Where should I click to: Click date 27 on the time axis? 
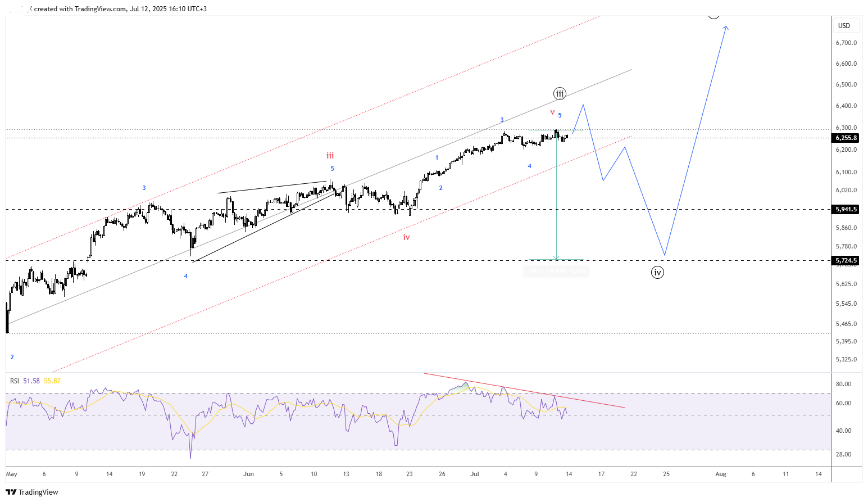205,474
